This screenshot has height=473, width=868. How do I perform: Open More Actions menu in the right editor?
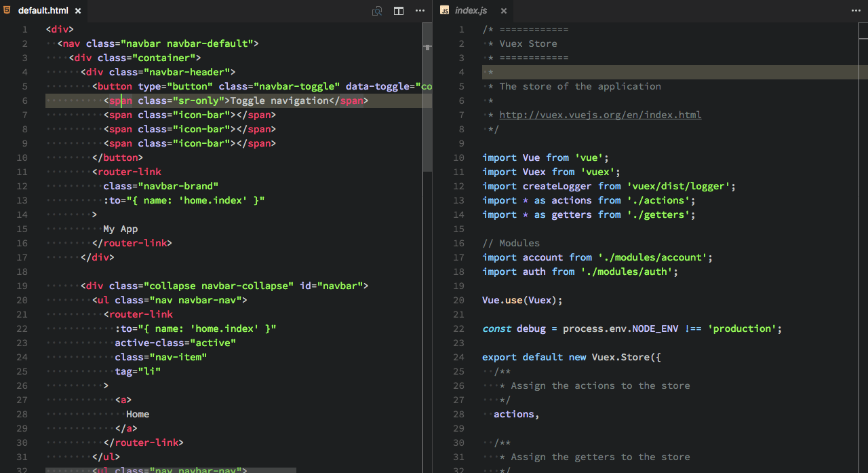click(856, 11)
